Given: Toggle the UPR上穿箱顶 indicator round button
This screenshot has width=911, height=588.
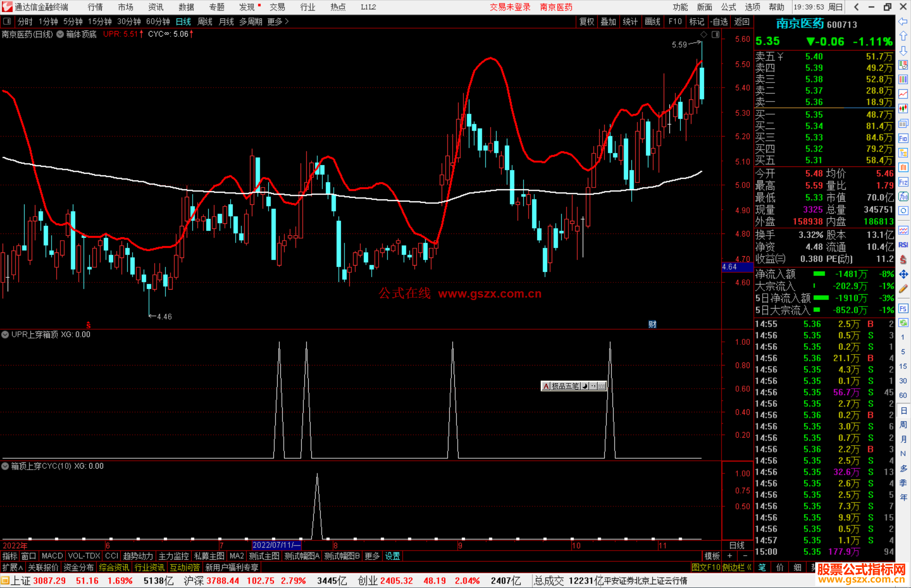Looking at the screenshot, I should tap(5, 335).
